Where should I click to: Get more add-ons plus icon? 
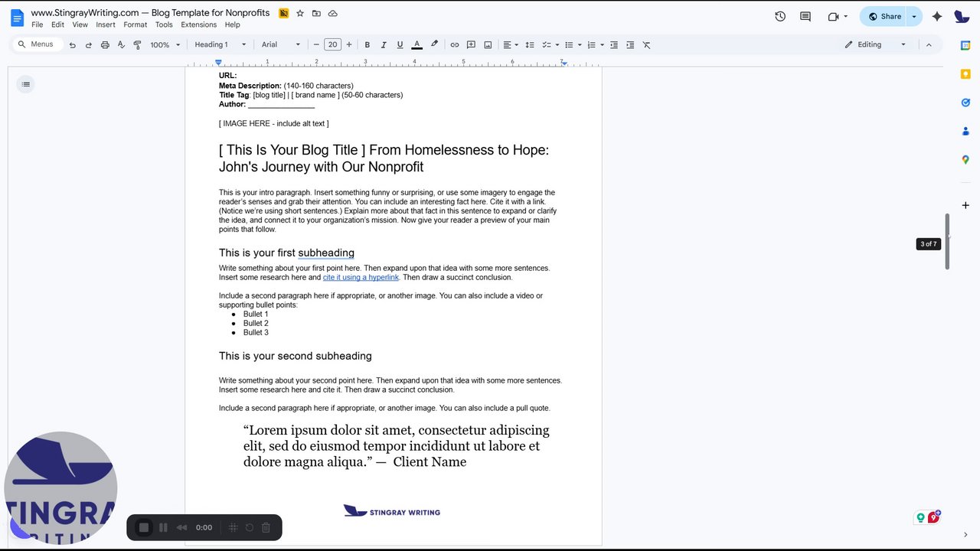coord(965,205)
